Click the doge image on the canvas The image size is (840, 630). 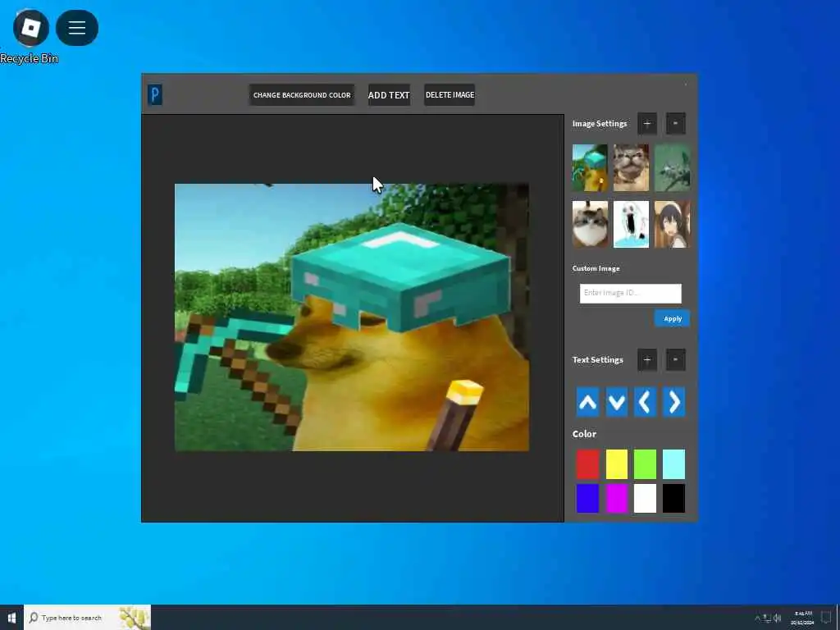click(352, 317)
